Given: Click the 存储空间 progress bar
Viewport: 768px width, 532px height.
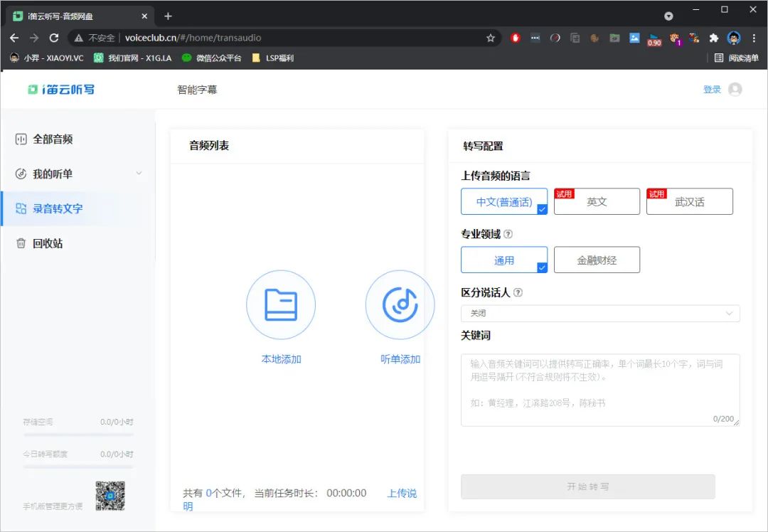Looking at the screenshot, I should (x=78, y=434).
